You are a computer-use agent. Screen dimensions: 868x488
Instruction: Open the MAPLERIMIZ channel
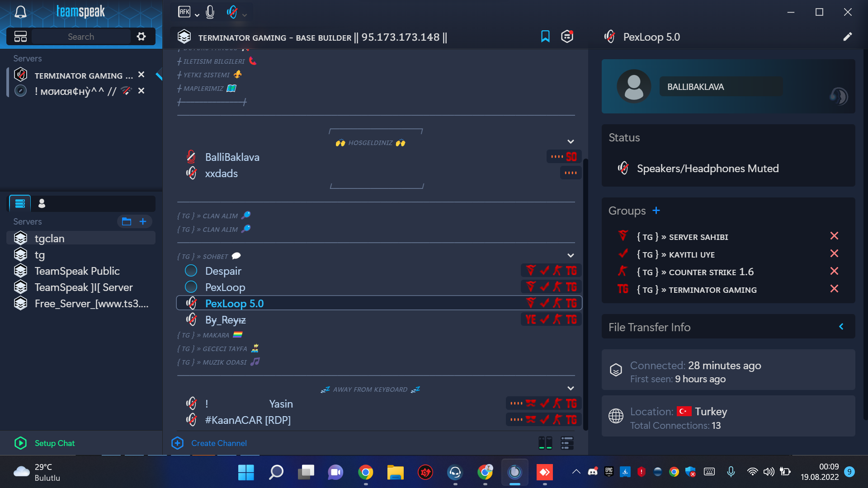click(x=207, y=88)
